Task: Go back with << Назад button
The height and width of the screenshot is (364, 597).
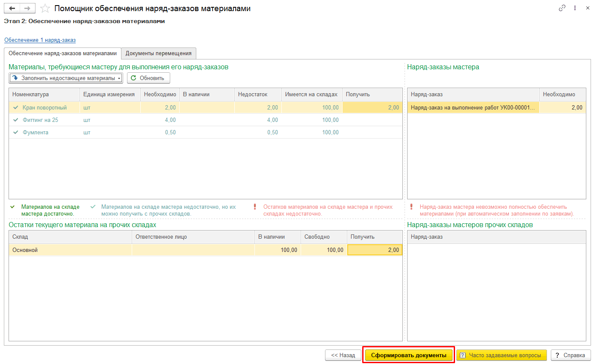Action: pyautogui.click(x=343, y=355)
